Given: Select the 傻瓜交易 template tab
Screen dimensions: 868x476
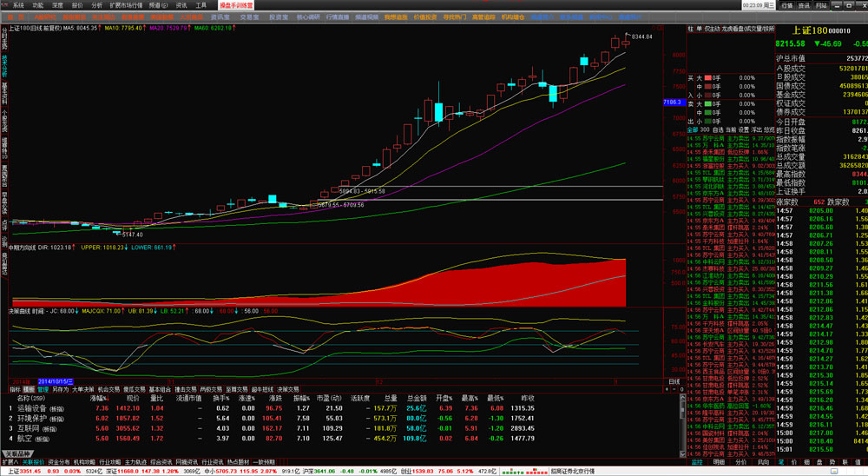Looking at the screenshot, I should tap(134, 389).
